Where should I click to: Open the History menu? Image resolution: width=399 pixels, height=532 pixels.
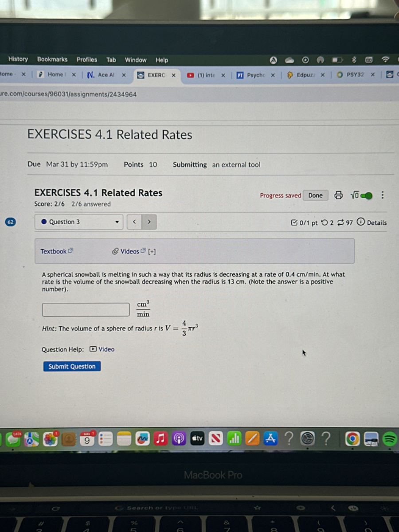[18, 59]
